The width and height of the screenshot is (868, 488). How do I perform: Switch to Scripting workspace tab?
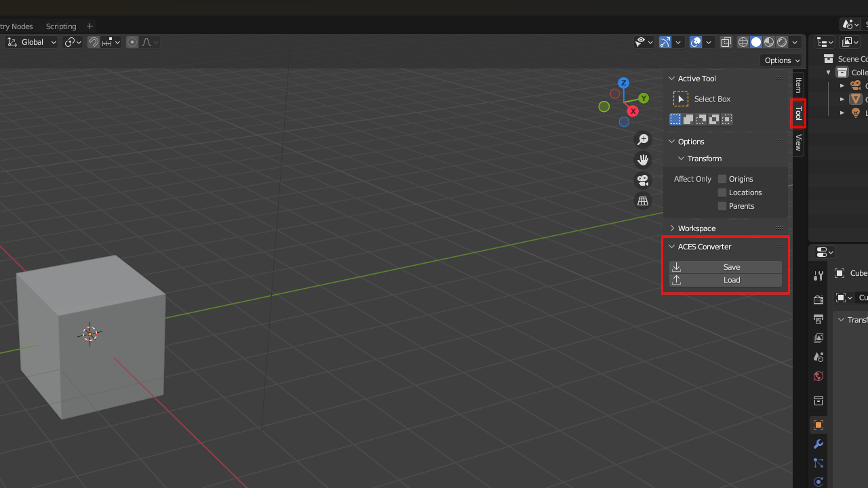coord(61,26)
